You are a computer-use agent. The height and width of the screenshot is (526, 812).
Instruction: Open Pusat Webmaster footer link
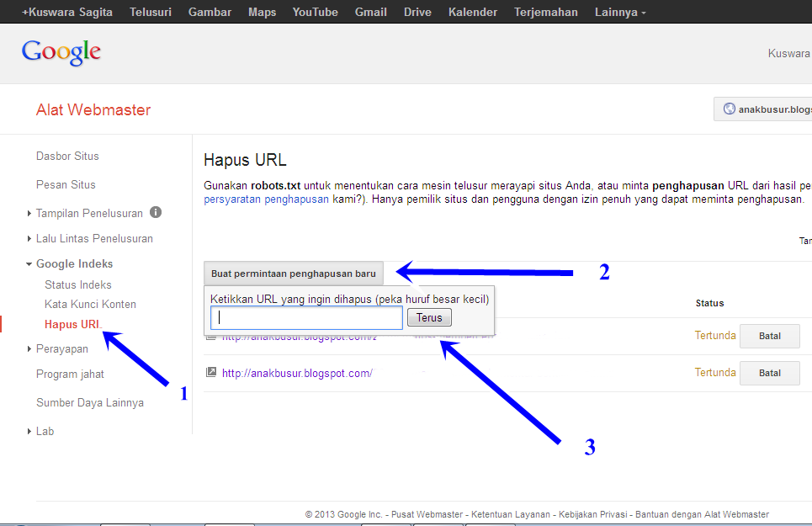point(427,514)
